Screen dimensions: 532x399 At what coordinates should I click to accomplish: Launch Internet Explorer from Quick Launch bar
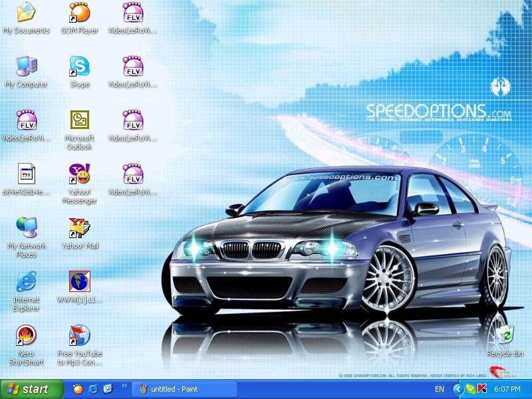tap(92, 389)
